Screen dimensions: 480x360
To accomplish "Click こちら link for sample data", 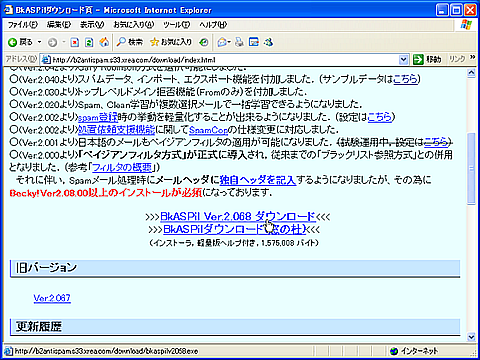I will coord(405,79).
